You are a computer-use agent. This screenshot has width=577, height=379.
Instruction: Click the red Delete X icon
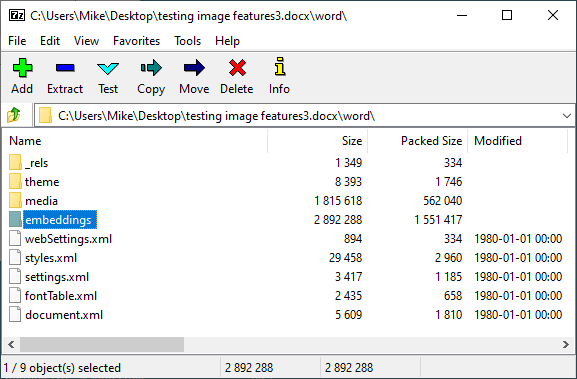tap(237, 68)
